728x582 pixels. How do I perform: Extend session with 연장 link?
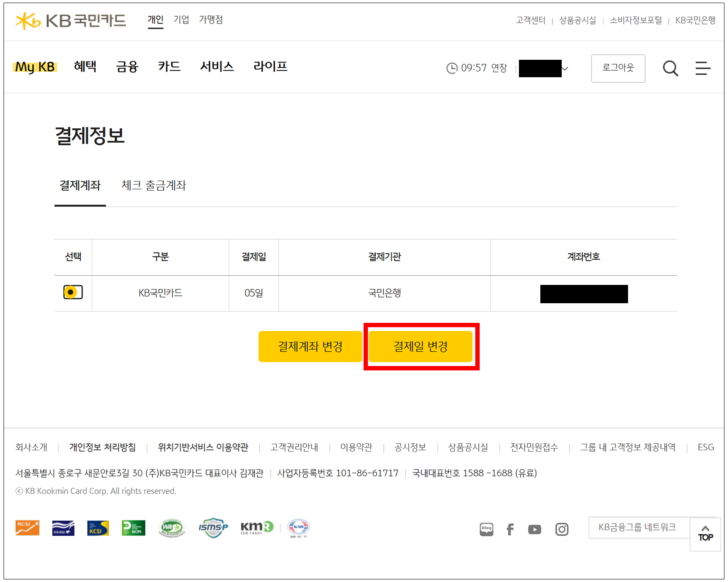(499, 68)
